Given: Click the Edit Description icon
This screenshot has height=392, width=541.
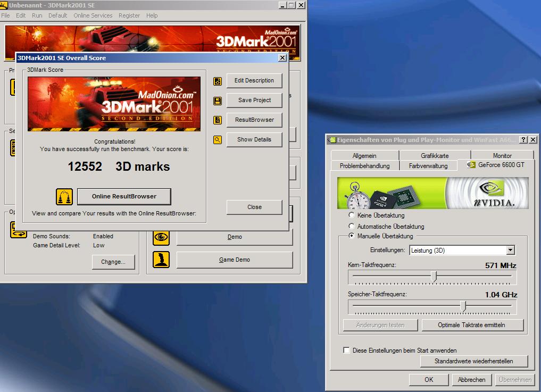Looking at the screenshot, I should (218, 81).
